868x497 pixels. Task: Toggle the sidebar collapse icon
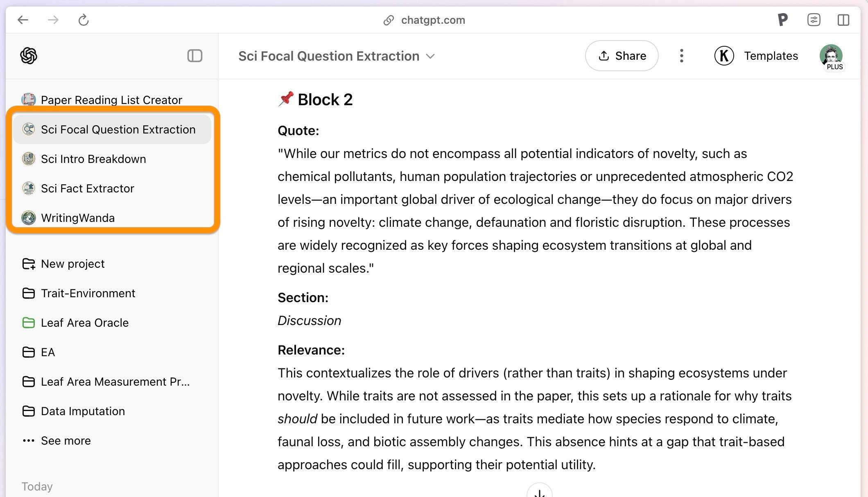(x=195, y=56)
